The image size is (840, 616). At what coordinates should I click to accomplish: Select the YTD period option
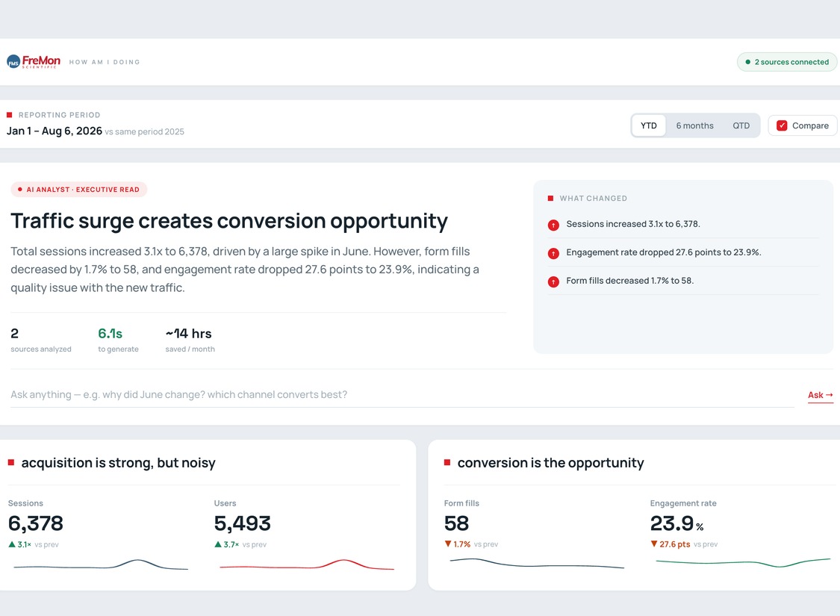649,125
